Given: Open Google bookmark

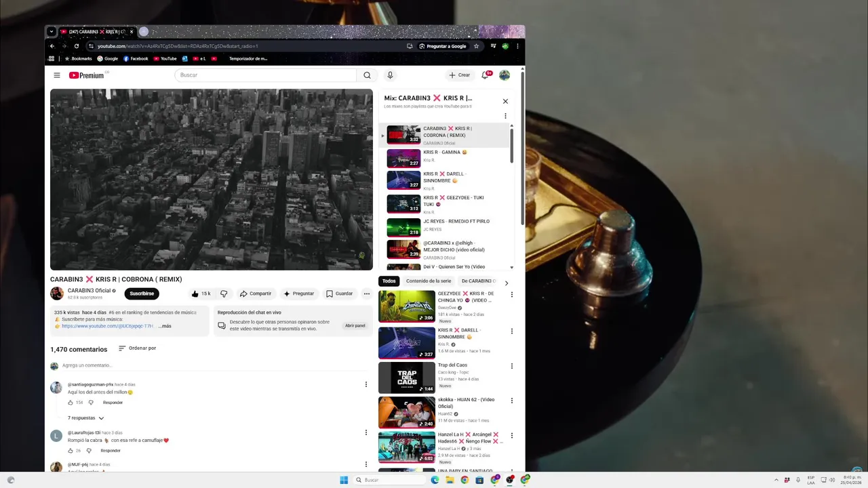Looking at the screenshot, I should tap(107, 59).
